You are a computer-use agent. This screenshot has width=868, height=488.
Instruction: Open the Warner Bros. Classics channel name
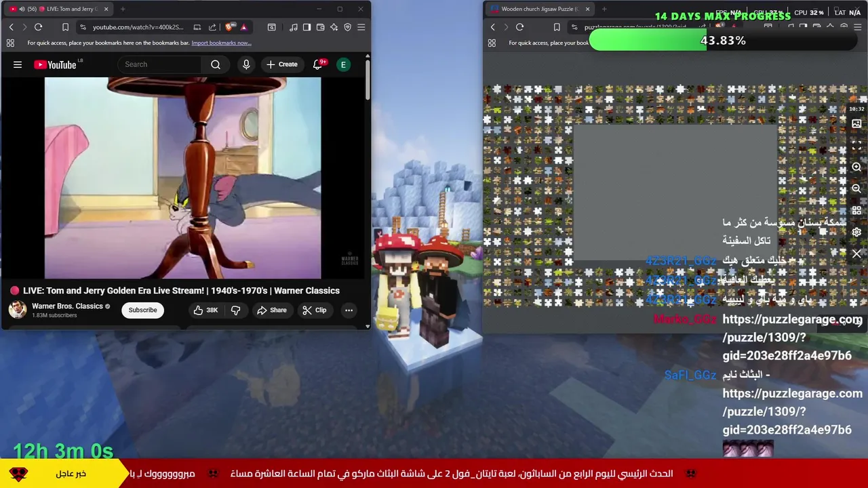pos(67,306)
